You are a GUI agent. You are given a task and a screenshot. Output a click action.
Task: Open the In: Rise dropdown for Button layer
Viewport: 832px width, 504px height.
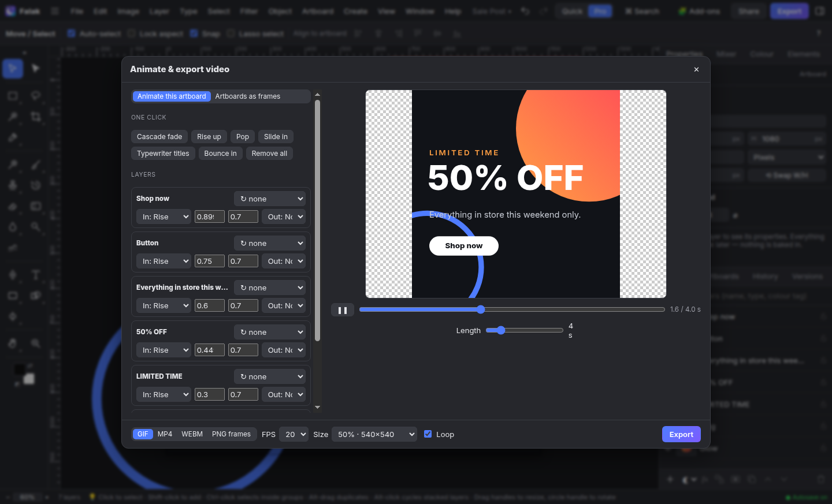pos(164,262)
